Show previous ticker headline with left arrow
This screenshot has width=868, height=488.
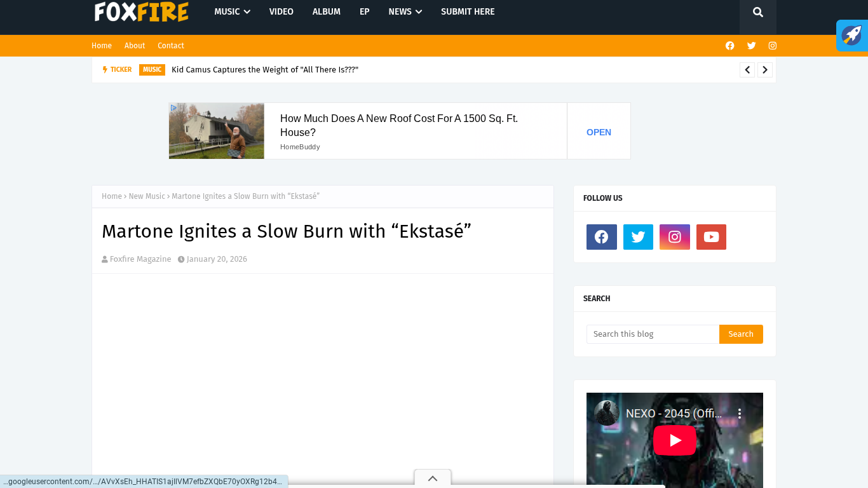point(747,70)
